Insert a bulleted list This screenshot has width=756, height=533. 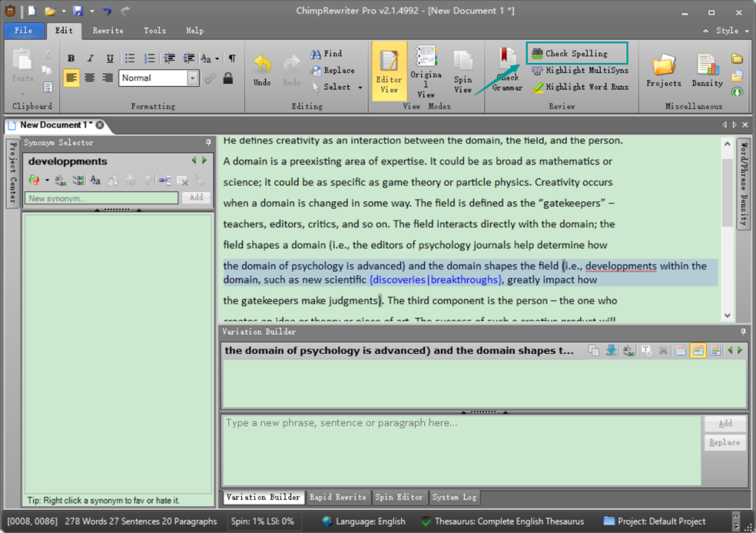point(129,58)
